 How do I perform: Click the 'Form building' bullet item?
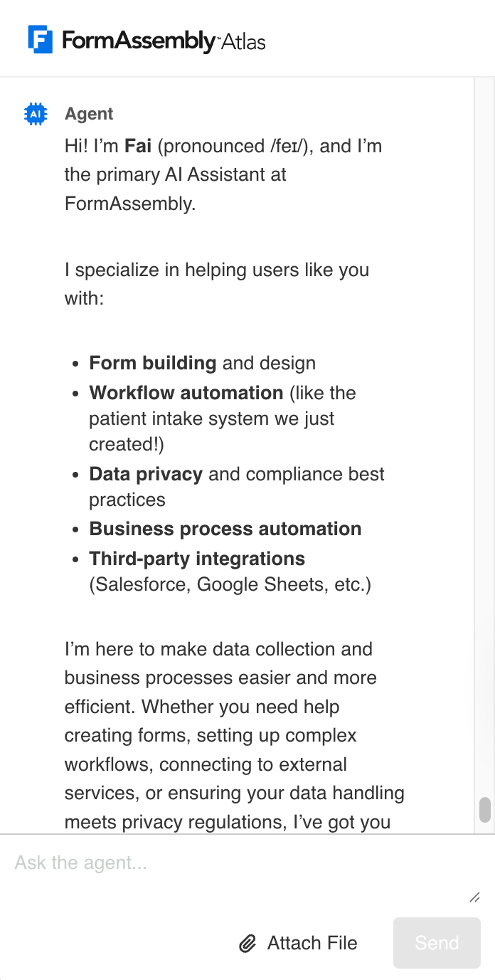click(152, 363)
